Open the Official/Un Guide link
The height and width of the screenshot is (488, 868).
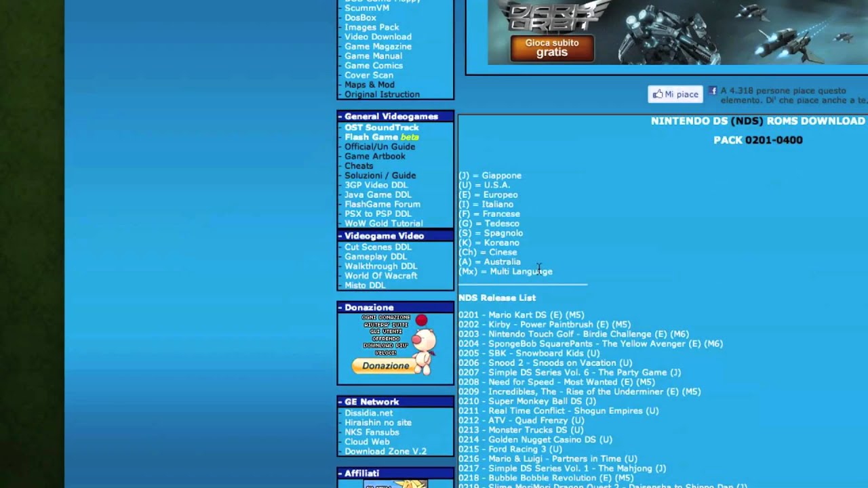click(380, 146)
